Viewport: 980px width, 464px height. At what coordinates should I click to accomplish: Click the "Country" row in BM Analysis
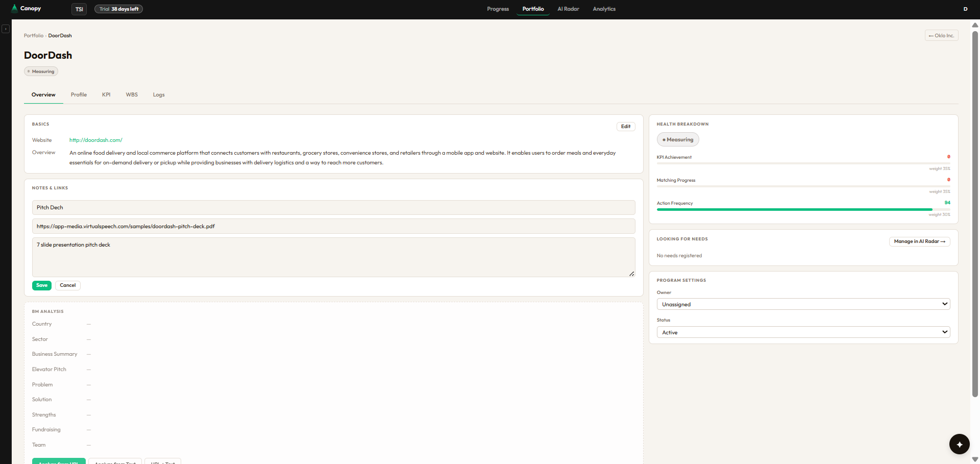pyautogui.click(x=42, y=324)
